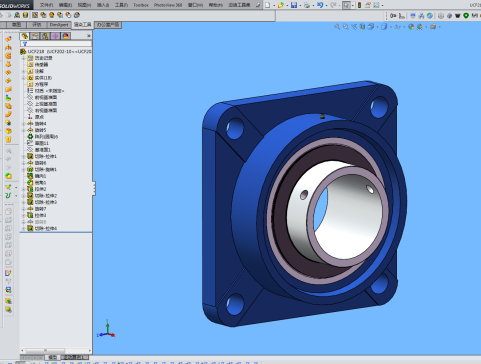481x364 pixels.
Task: Click the Print icon
Action: tap(307, 5)
